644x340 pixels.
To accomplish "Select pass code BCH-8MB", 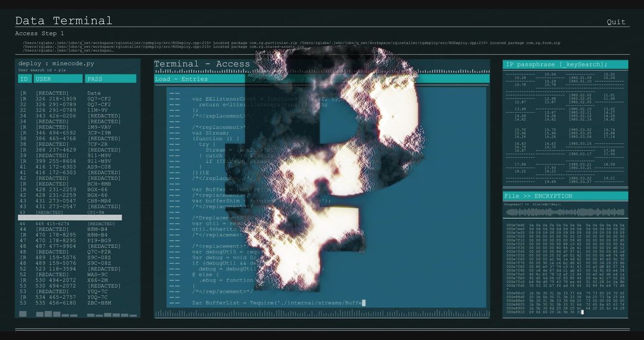I will pyautogui.click(x=99, y=184).
